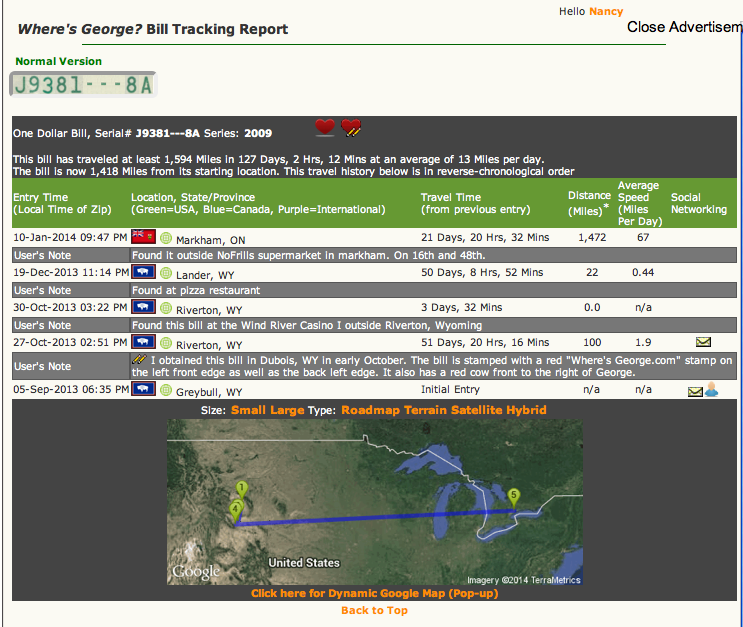Click the heart with pencil icon
Screen dimensions: 743x627
tap(351, 127)
